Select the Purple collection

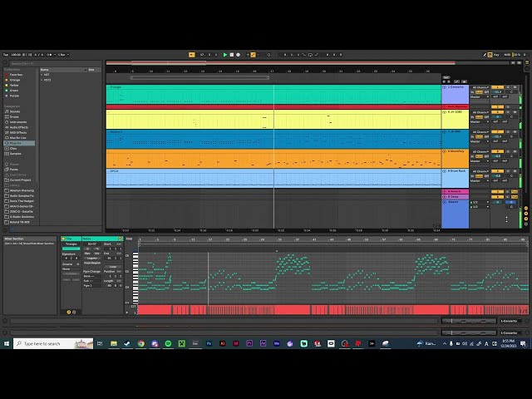[15, 96]
